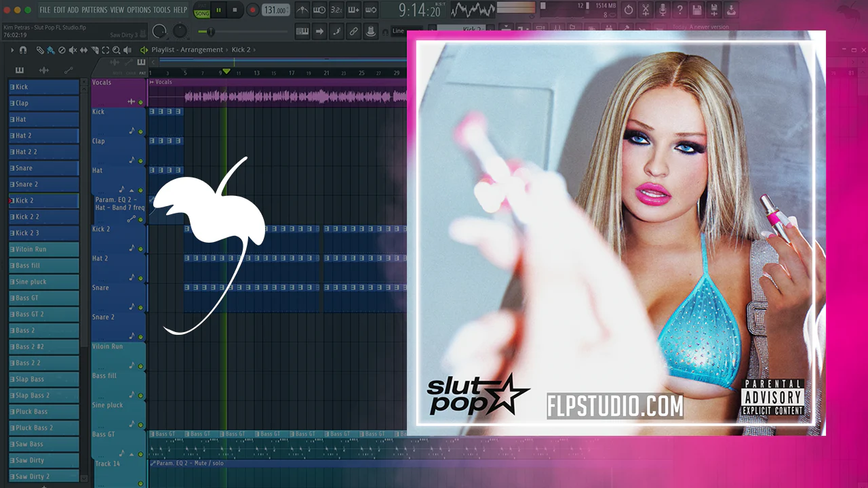Toggle the 3-2-1 recording countdown icon

click(x=336, y=10)
